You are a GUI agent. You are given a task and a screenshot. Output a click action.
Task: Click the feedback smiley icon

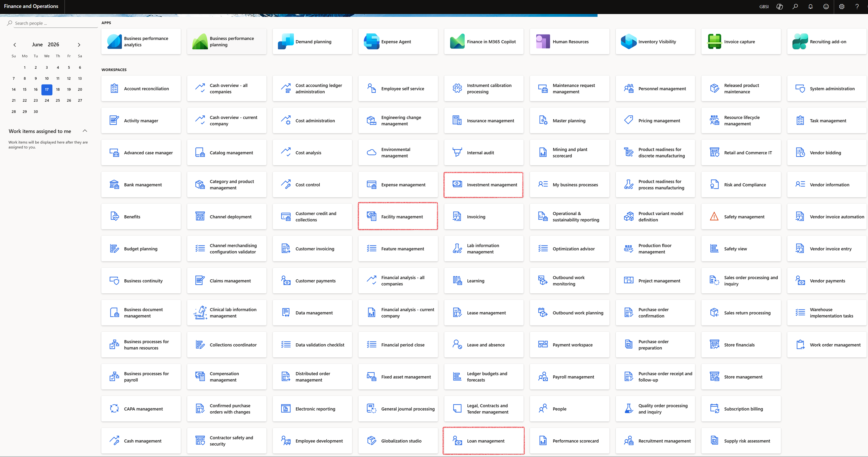tap(826, 6)
